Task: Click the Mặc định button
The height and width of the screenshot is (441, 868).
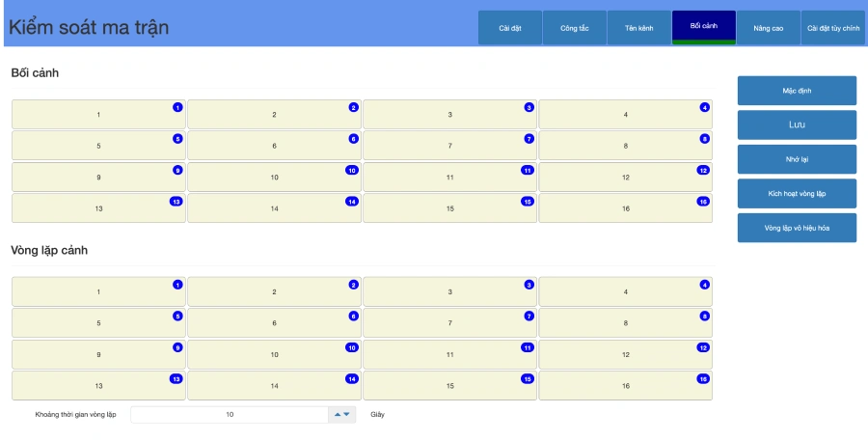Action: pyautogui.click(x=797, y=91)
